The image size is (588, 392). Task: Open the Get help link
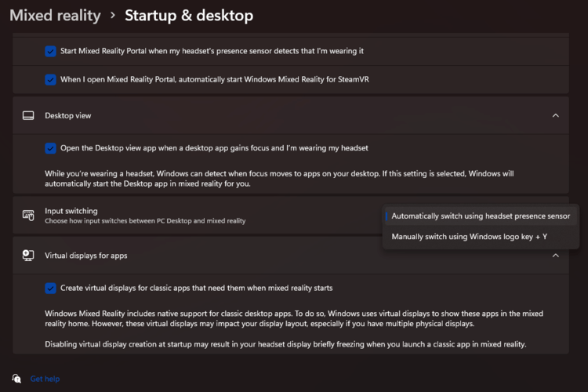pyautogui.click(x=45, y=379)
